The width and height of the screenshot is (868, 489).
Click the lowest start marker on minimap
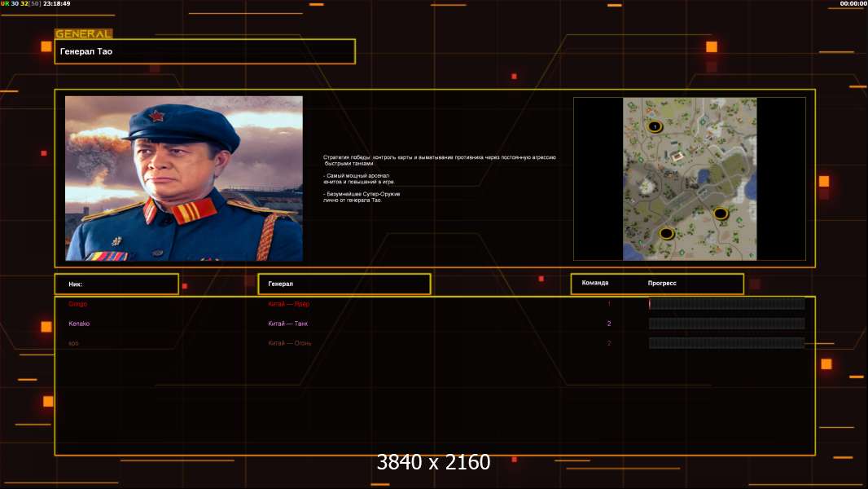pos(667,233)
